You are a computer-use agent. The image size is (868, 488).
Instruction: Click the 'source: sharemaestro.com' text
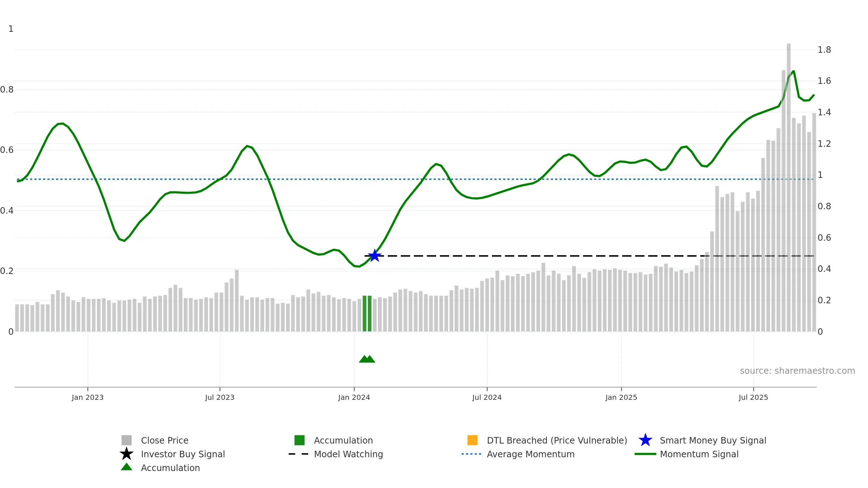[797, 371]
